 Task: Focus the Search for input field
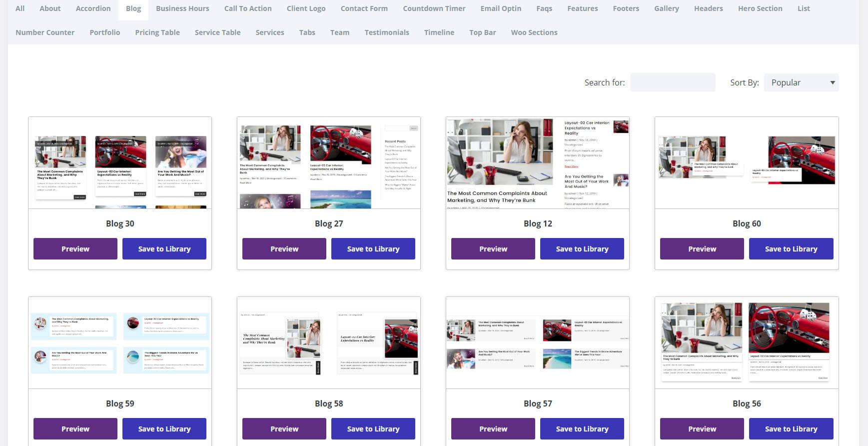[x=673, y=82]
